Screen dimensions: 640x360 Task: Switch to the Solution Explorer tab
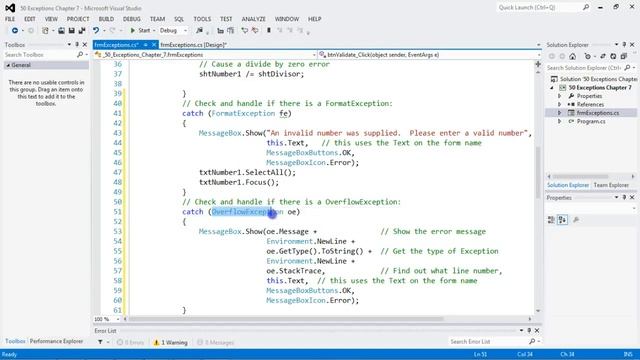point(568,185)
